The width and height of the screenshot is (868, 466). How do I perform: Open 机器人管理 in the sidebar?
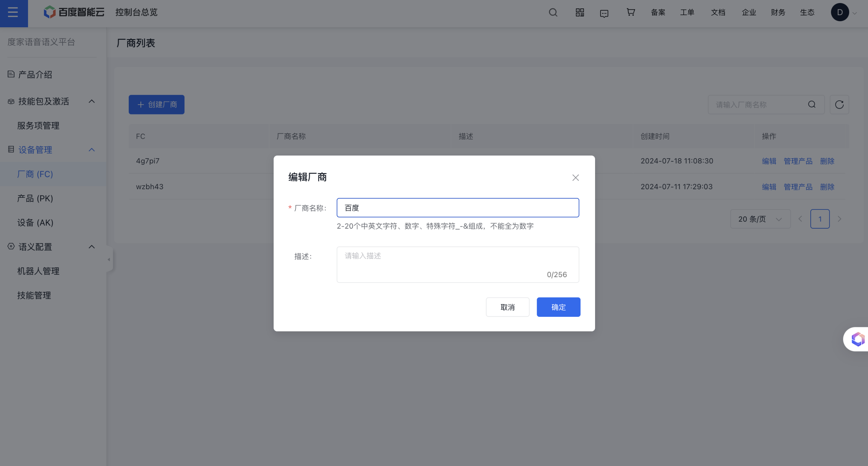[38, 271]
